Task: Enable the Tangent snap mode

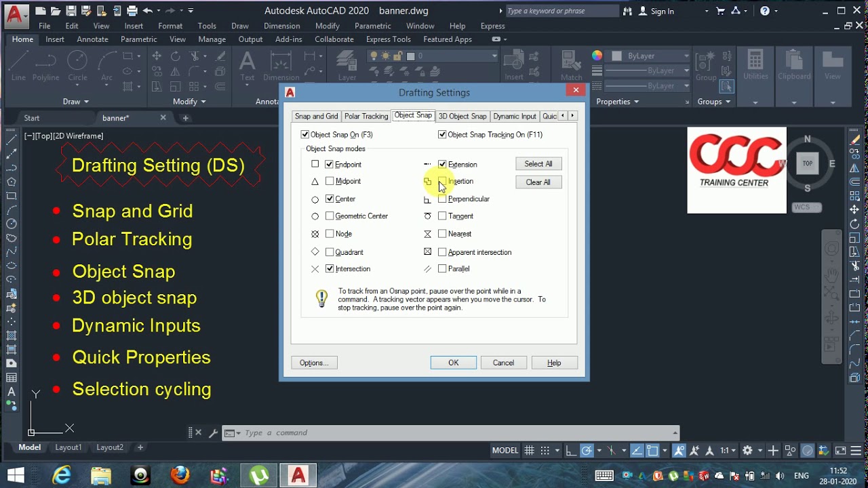Action: 442,216
